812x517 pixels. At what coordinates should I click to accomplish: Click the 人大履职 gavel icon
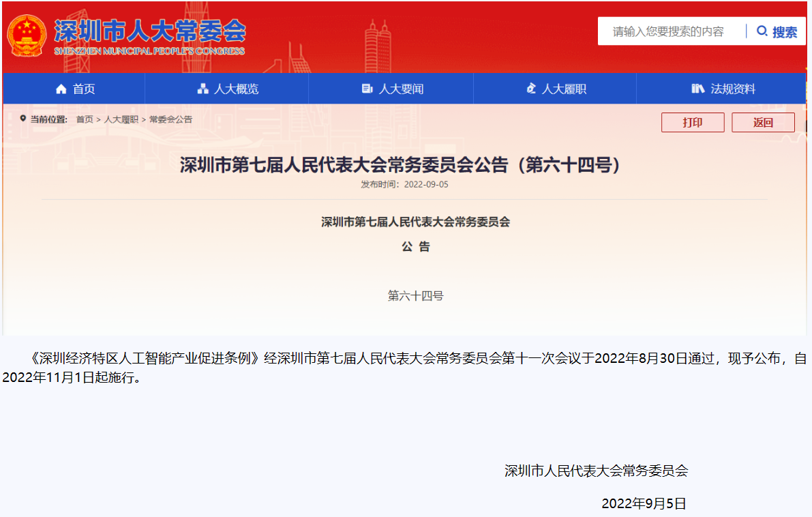(531, 89)
